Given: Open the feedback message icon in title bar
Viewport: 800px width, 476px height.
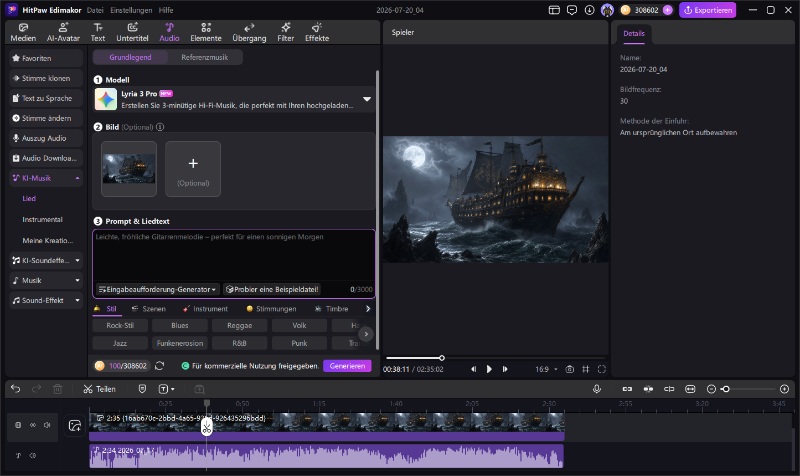Looking at the screenshot, I should (572, 10).
